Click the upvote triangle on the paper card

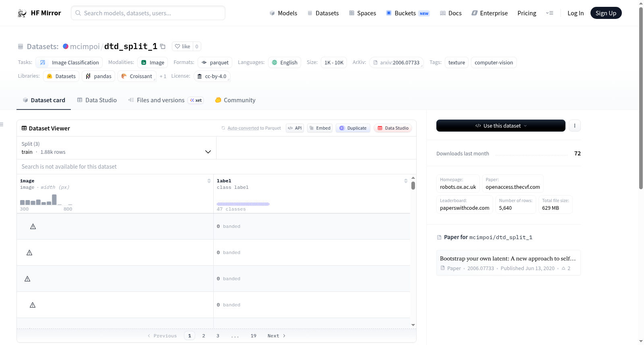click(563, 268)
